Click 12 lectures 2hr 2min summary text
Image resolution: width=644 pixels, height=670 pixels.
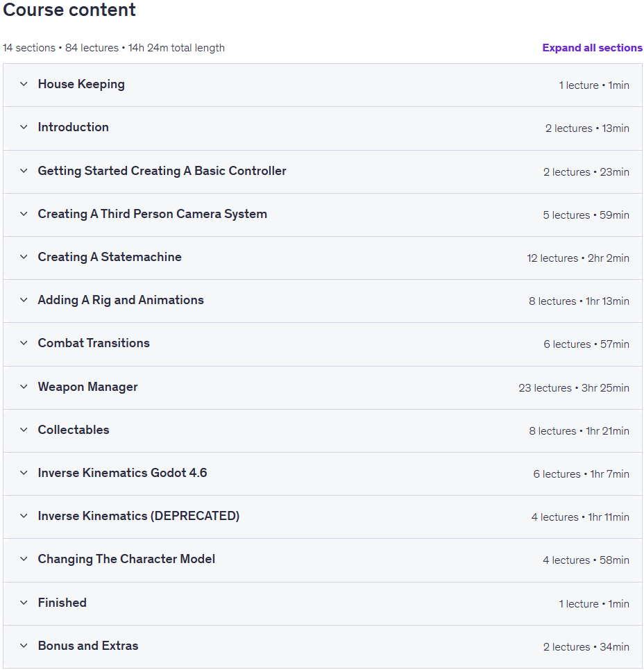click(x=578, y=258)
